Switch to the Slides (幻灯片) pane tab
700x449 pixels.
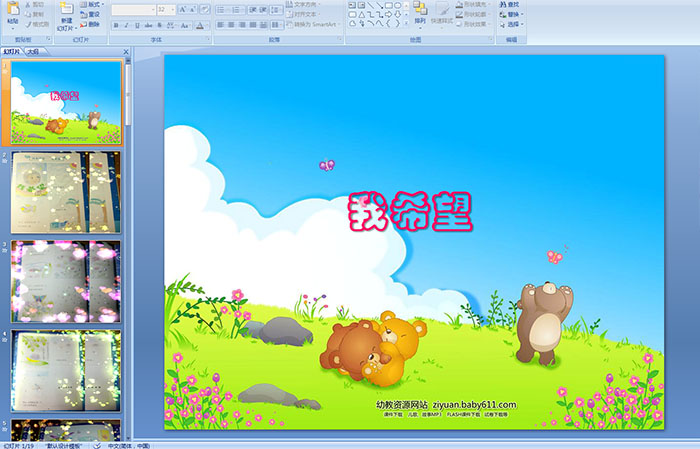point(11,52)
